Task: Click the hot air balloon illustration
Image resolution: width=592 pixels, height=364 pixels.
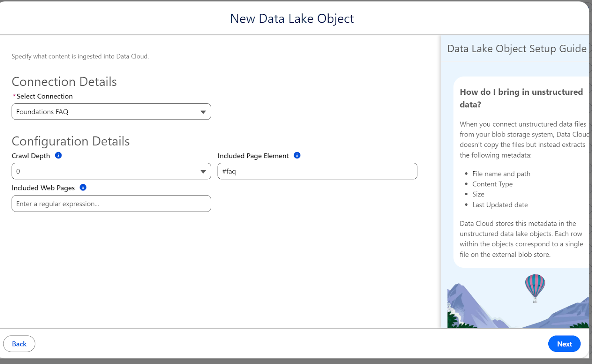Action: point(535,286)
